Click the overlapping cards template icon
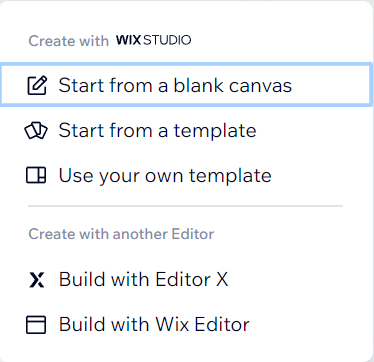The width and height of the screenshot is (374, 362). pyautogui.click(x=36, y=130)
